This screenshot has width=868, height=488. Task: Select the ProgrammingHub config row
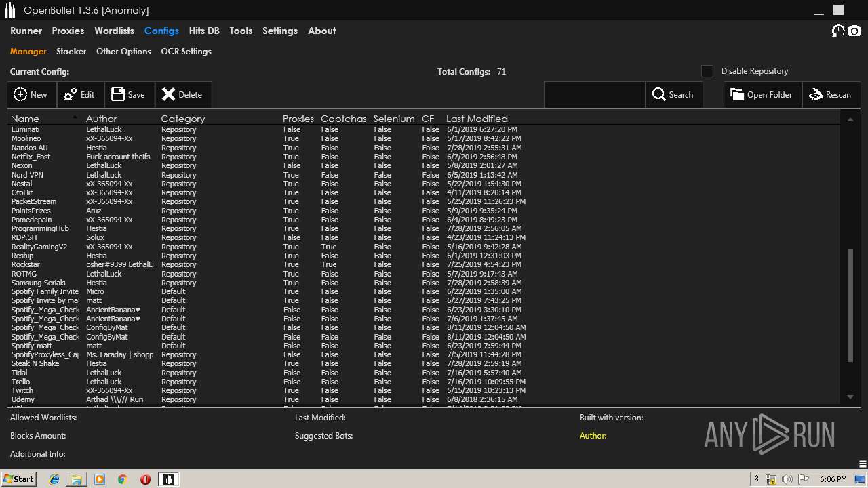[x=425, y=229]
